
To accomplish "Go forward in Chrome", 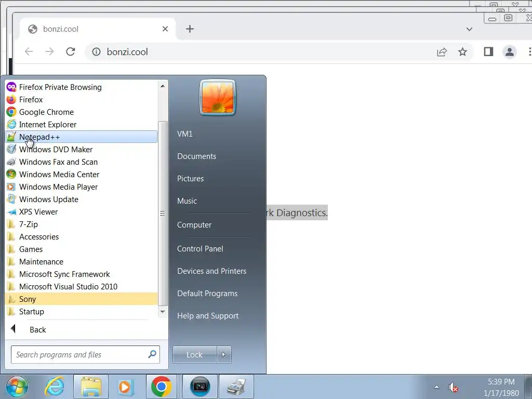I will 49,51.
